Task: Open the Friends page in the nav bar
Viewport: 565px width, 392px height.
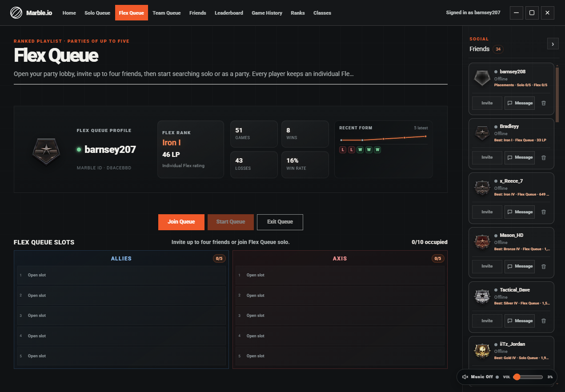Action: click(x=198, y=13)
